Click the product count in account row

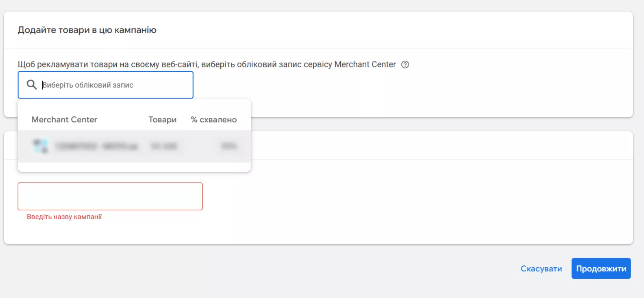(x=164, y=146)
